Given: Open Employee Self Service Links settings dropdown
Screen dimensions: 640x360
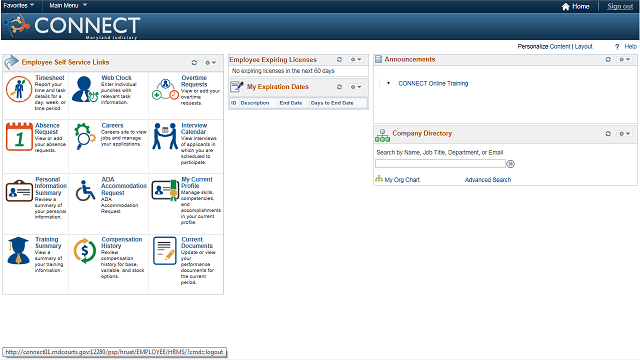Looking at the screenshot, I should [x=211, y=62].
